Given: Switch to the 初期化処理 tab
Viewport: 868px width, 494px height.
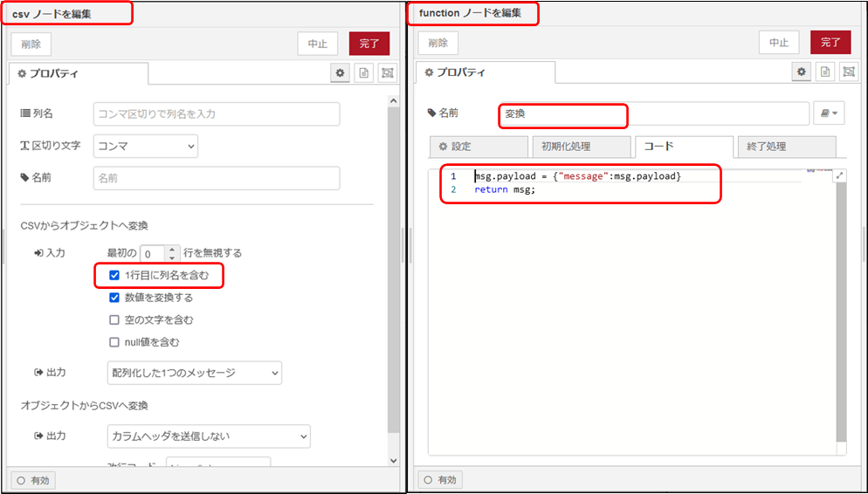Looking at the screenshot, I should tap(580, 147).
